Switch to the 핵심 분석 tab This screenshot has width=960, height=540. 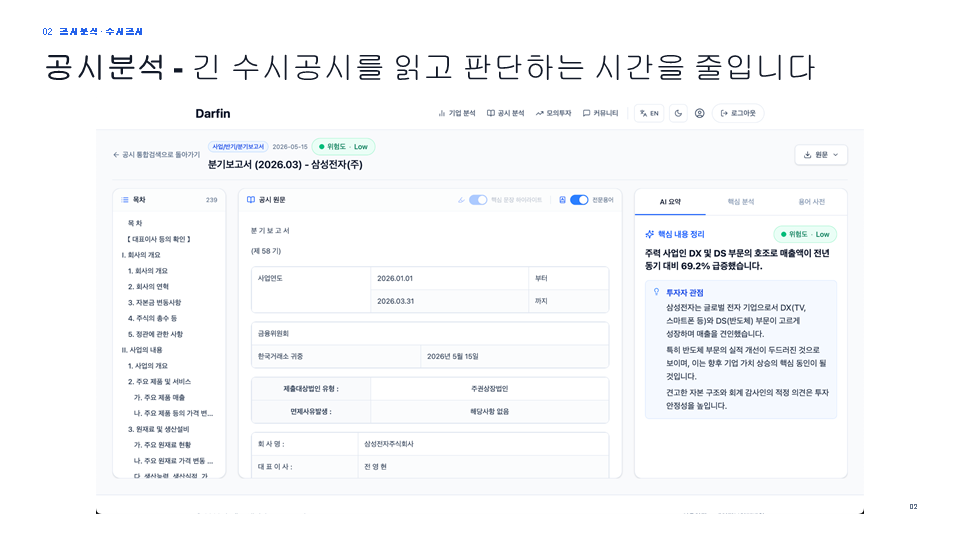741,201
